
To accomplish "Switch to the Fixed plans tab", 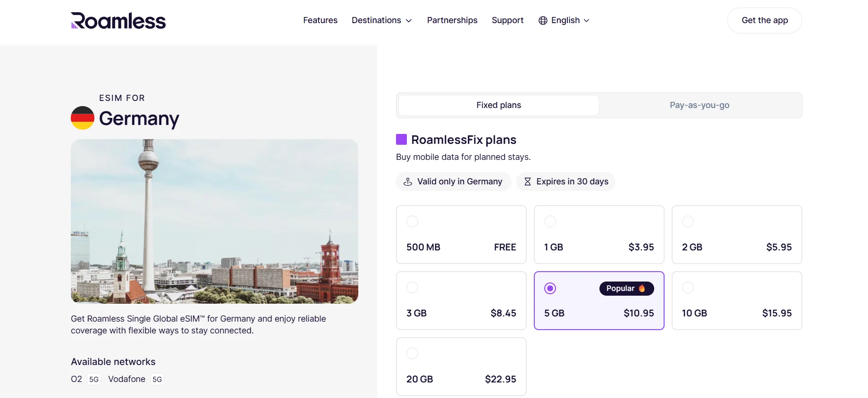I will (x=499, y=105).
